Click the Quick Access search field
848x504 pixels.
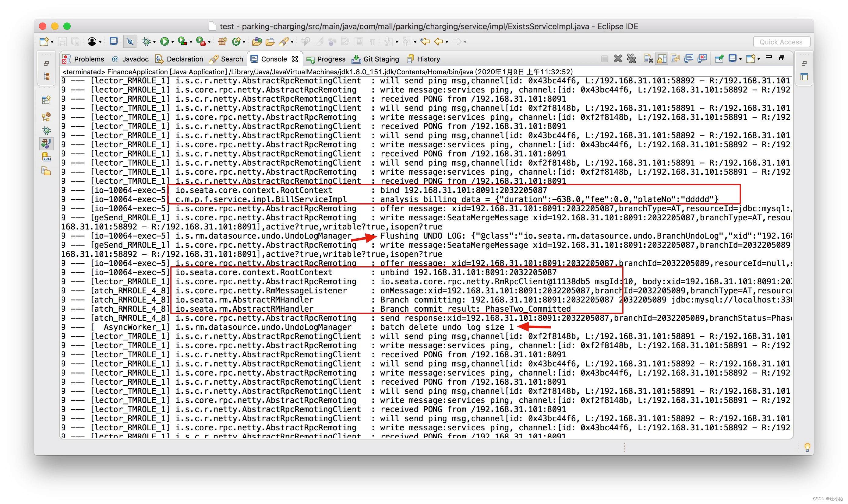pos(781,42)
